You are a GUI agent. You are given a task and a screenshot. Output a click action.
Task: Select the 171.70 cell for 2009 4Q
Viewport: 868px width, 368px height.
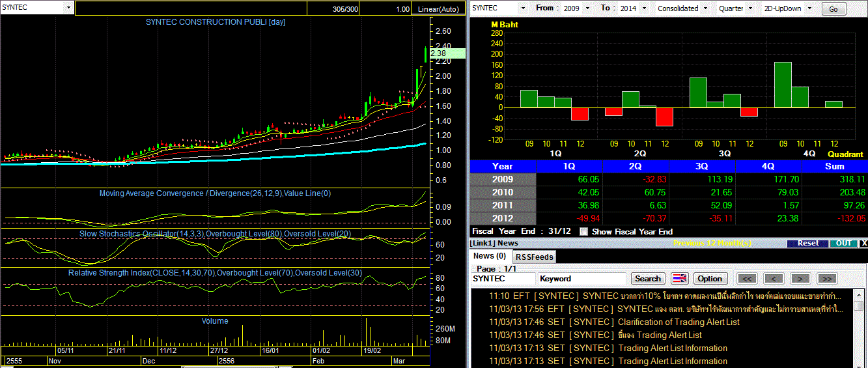point(768,179)
